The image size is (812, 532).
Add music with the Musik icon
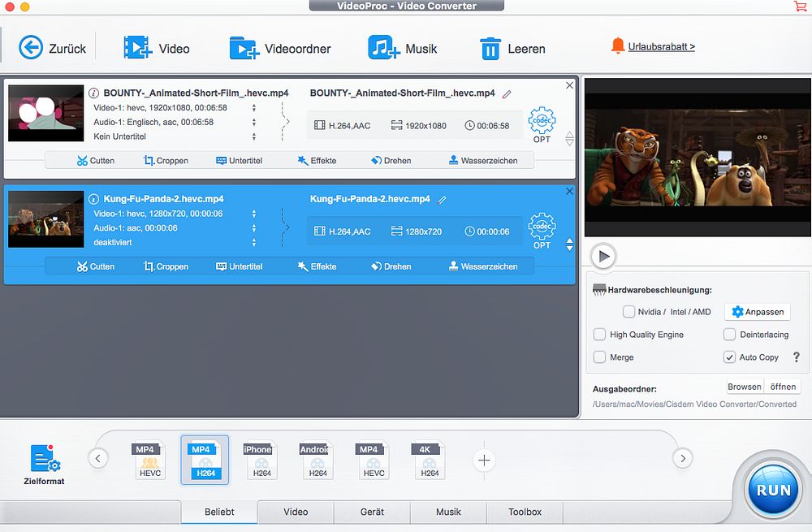coord(383,48)
